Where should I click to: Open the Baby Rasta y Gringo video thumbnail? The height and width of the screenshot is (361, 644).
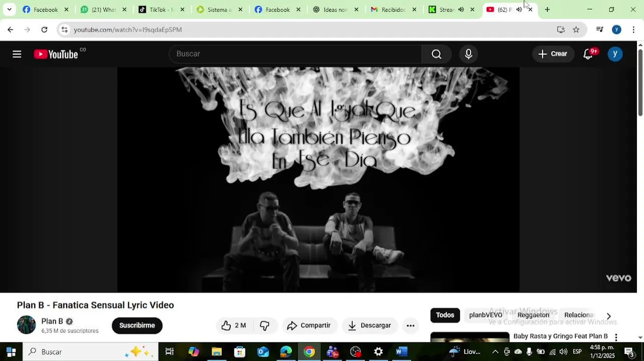coord(470,337)
